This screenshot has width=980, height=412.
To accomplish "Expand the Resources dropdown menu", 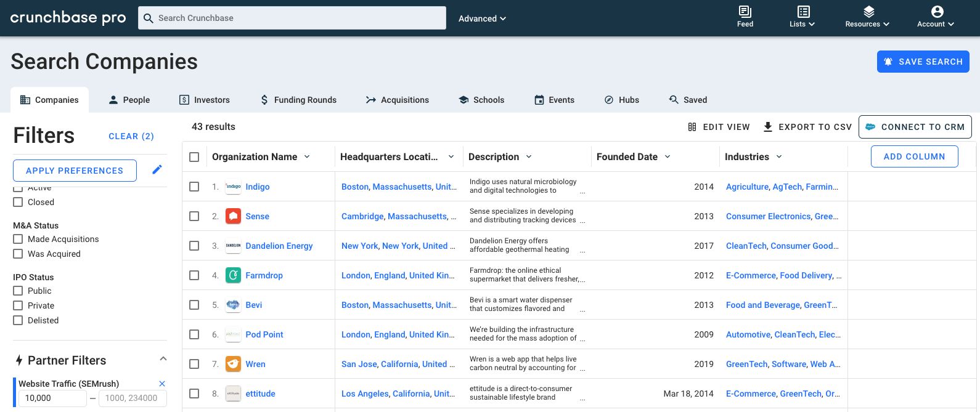I will tap(867, 24).
